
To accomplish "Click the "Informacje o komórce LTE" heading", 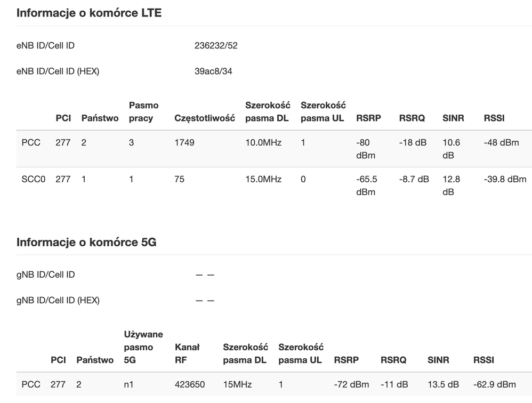I will coord(89,13).
